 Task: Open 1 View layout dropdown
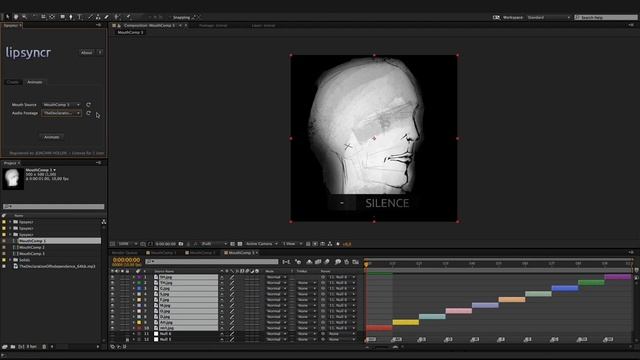point(292,244)
